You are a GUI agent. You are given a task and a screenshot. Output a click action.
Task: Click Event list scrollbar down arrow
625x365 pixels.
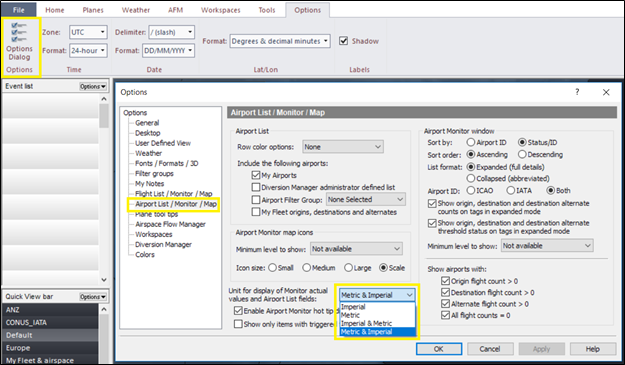pyautogui.click(x=104, y=280)
